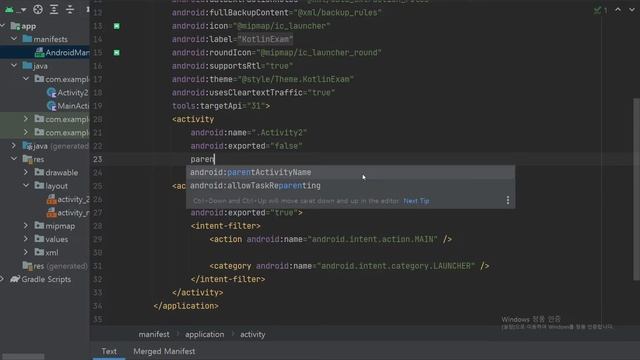This screenshot has height=360, width=640.
Task: Click the select opened file target icon
Action: 38,9
